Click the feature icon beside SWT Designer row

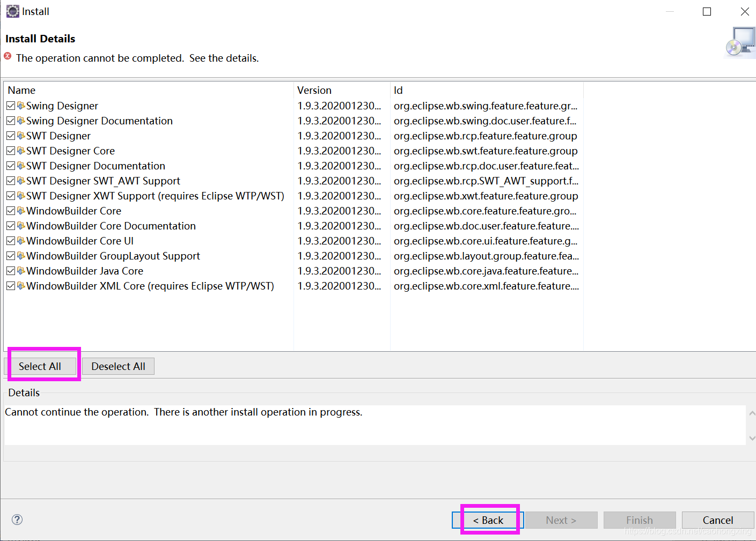click(21, 136)
